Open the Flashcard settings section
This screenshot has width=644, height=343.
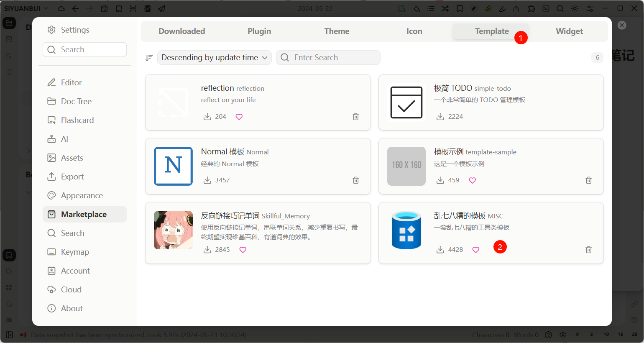tap(77, 120)
